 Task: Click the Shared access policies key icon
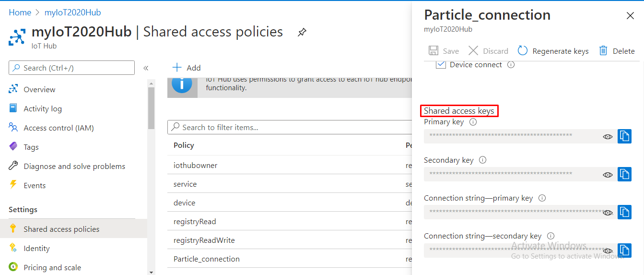[13, 229]
